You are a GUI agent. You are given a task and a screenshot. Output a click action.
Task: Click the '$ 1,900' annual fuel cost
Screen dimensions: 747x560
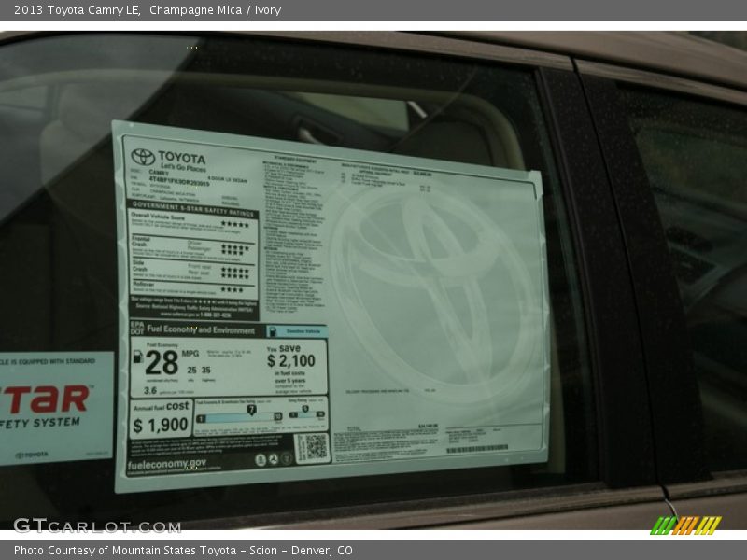tap(161, 426)
